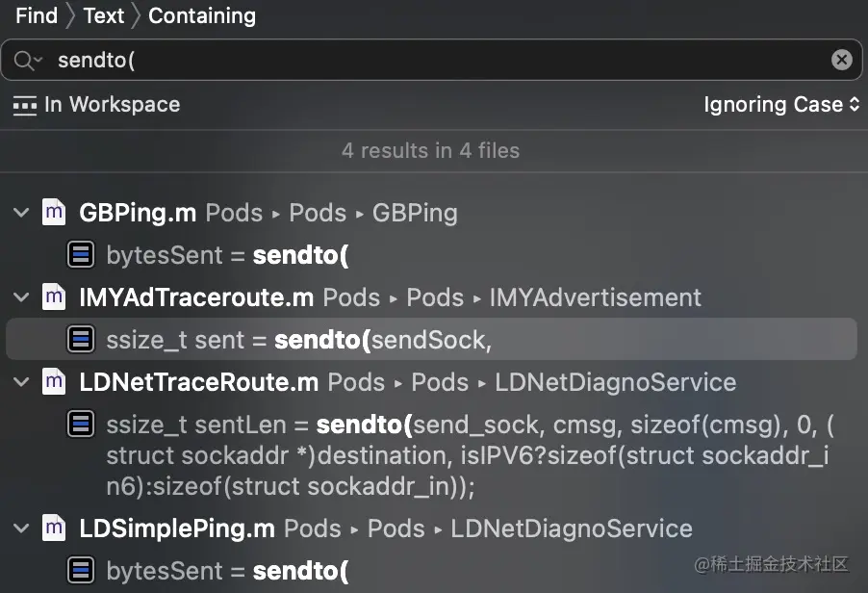Collapse the LDNetTraceRoute.m results group
The width and height of the screenshot is (868, 593).
click(x=22, y=382)
